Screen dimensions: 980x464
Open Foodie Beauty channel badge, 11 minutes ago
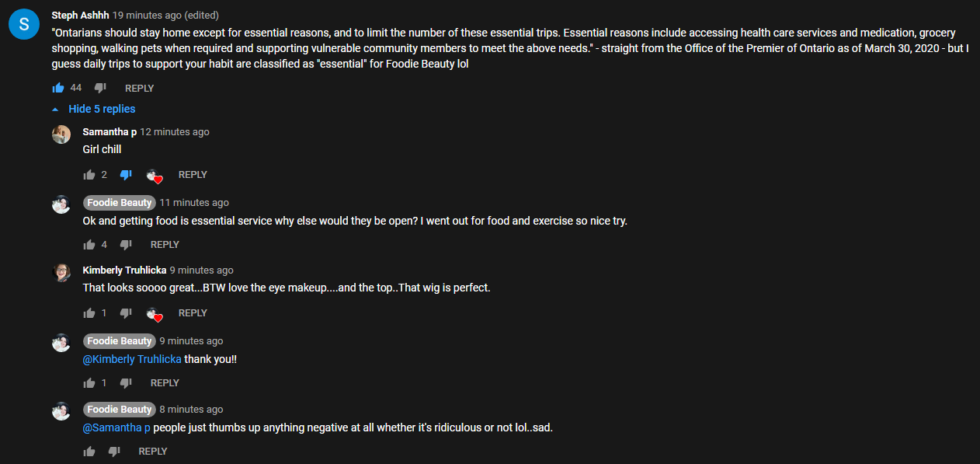point(119,203)
